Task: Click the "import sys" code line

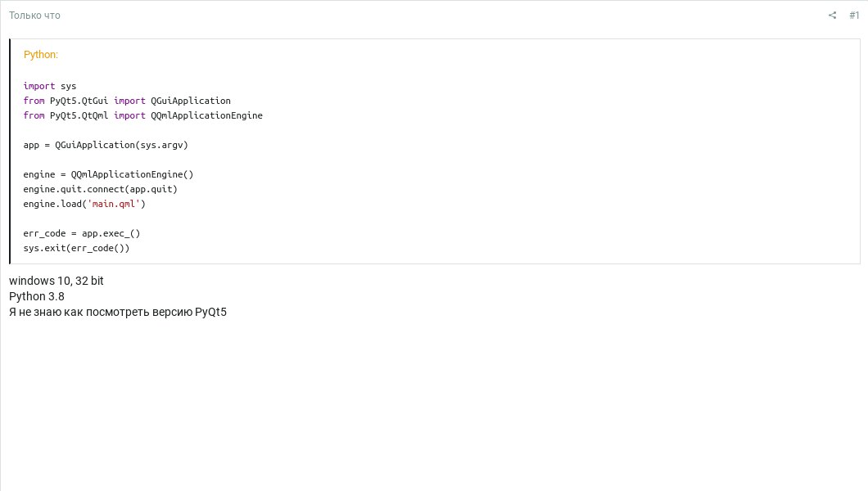Action: point(50,86)
